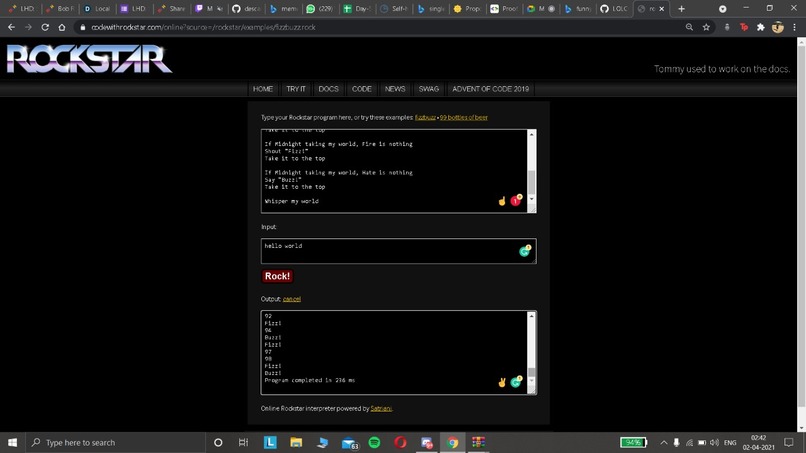Click the address bar URL
This screenshot has width=806, height=453.
tap(204, 27)
